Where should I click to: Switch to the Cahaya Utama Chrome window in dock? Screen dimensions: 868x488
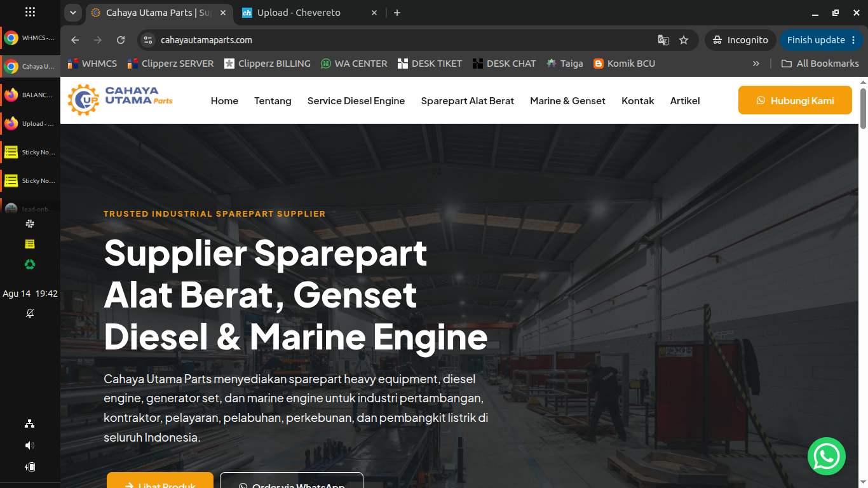coord(30,67)
